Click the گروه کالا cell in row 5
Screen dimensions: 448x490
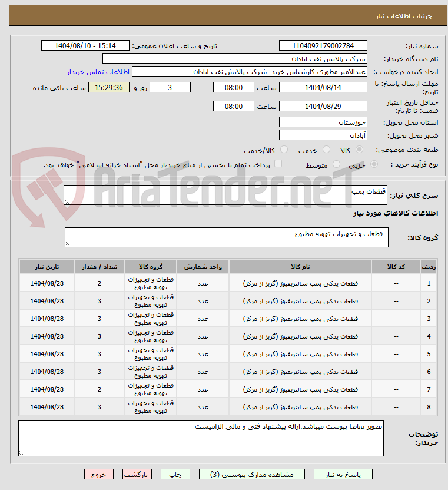point(151,354)
